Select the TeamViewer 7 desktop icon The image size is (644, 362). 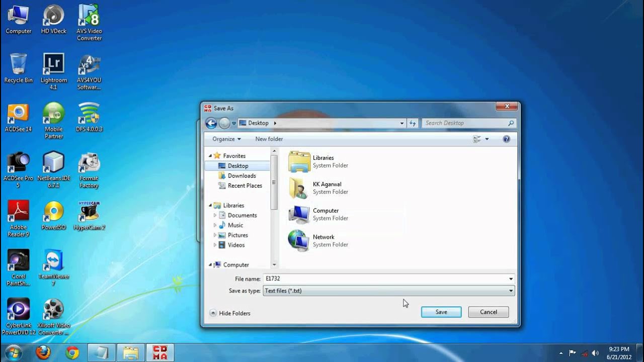tap(53, 267)
